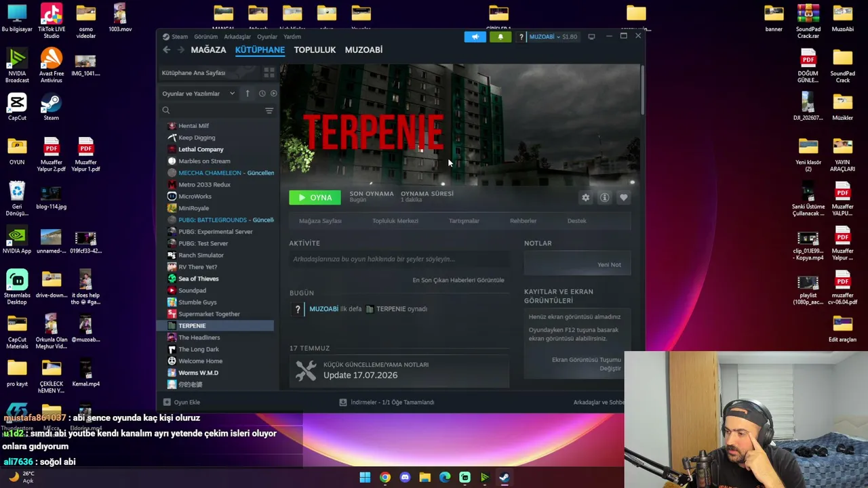
Task: Open the Görünüm menu
Action: 206,37
